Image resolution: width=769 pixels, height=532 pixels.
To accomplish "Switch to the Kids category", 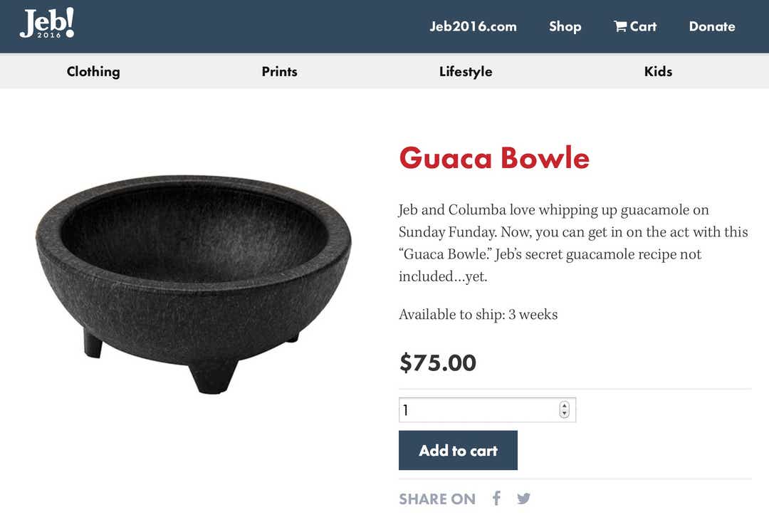I will click(x=658, y=71).
